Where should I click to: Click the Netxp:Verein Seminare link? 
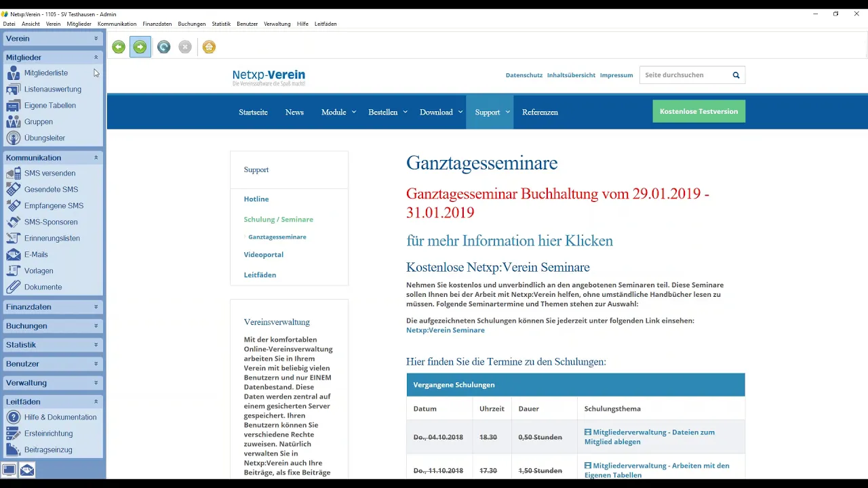445,330
